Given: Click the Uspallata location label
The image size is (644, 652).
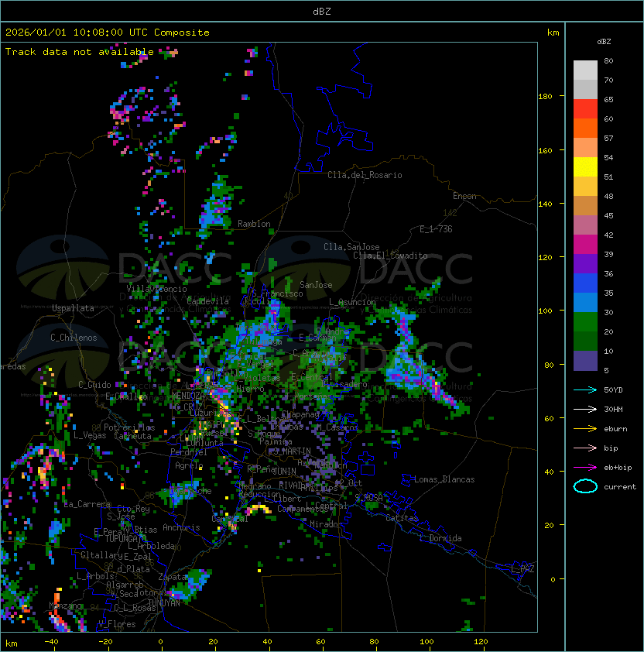Looking at the screenshot, I should click(73, 308).
